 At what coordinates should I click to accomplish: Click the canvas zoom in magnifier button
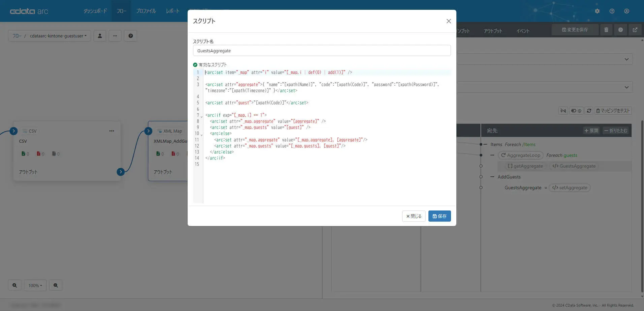point(14,285)
